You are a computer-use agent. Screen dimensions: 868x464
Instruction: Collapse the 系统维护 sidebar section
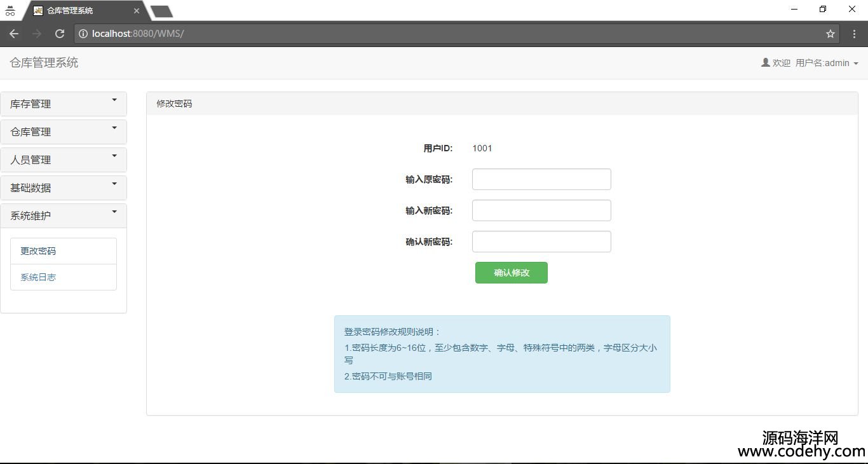[x=64, y=215]
